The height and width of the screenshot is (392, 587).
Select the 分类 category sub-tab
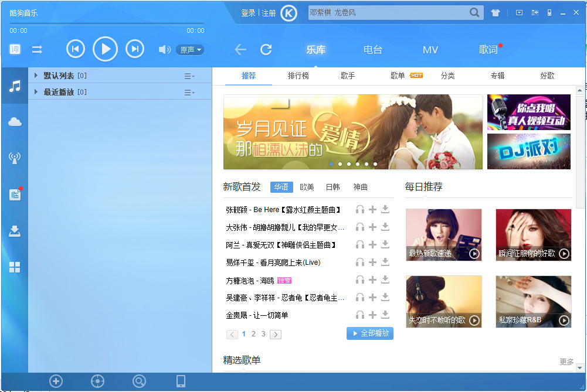pos(448,76)
